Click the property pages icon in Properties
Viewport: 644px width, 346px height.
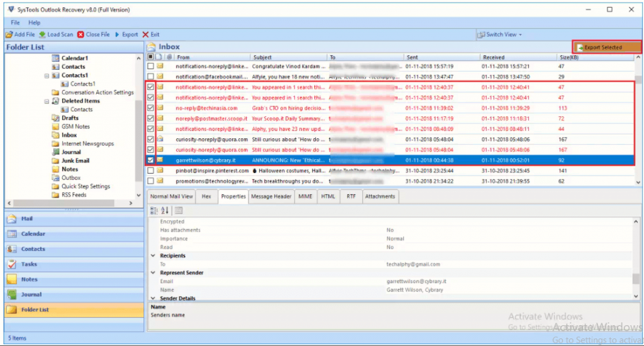point(179,211)
